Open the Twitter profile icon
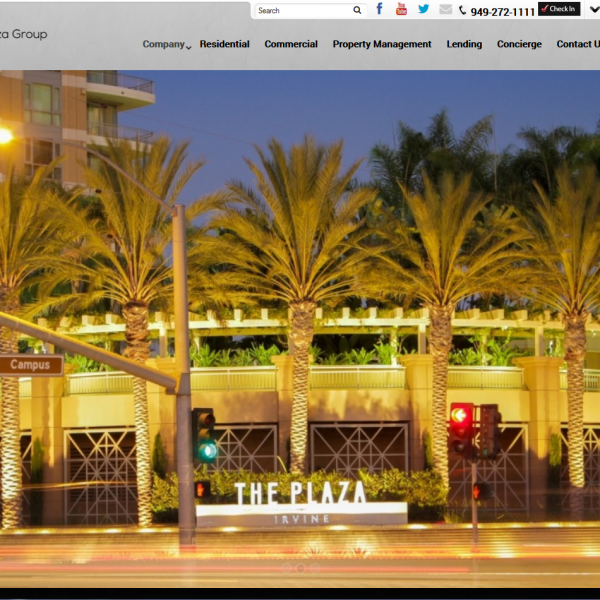The height and width of the screenshot is (600, 600). (x=423, y=9)
